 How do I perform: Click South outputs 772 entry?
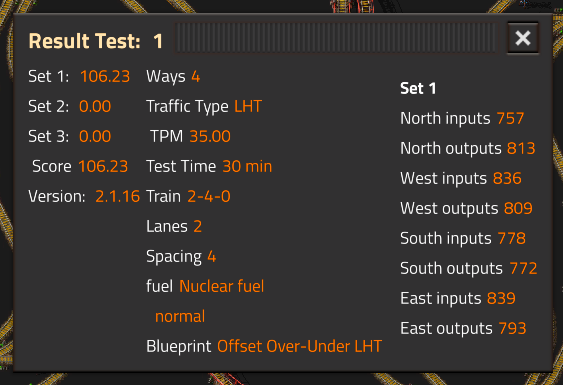tap(469, 269)
